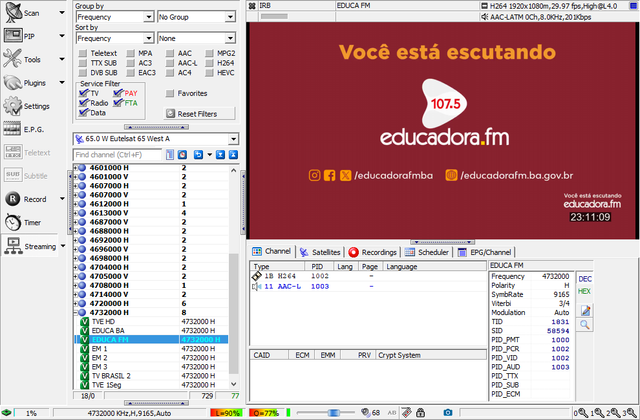Open the Plugins sidebar icon
This screenshot has width=640, height=420.
[13, 83]
